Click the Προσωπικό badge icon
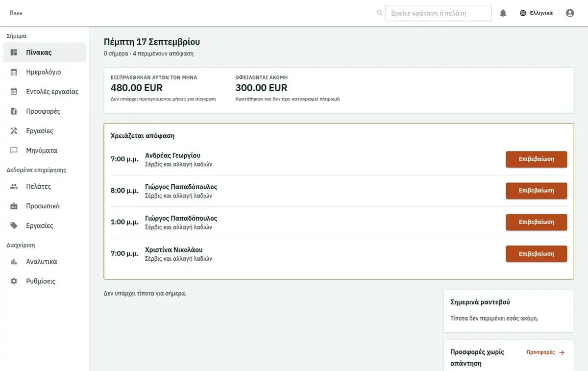The height and width of the screenshot is (371, 588). 14,206
